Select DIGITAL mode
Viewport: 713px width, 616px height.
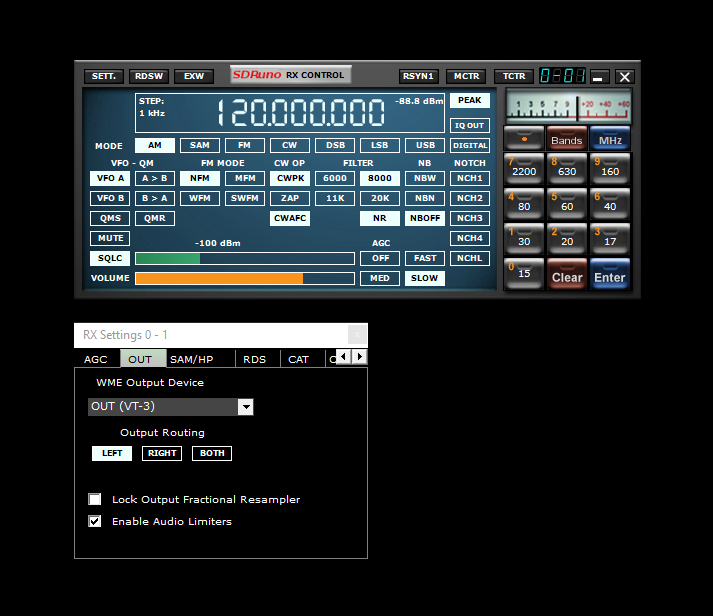tap(470, 145)
